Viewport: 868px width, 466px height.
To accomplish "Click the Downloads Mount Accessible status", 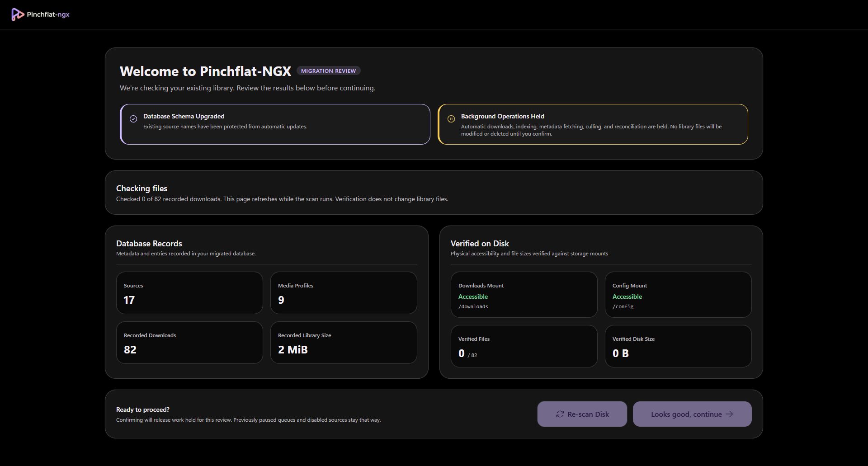I will pyautogui.click(x=473, y=297).
